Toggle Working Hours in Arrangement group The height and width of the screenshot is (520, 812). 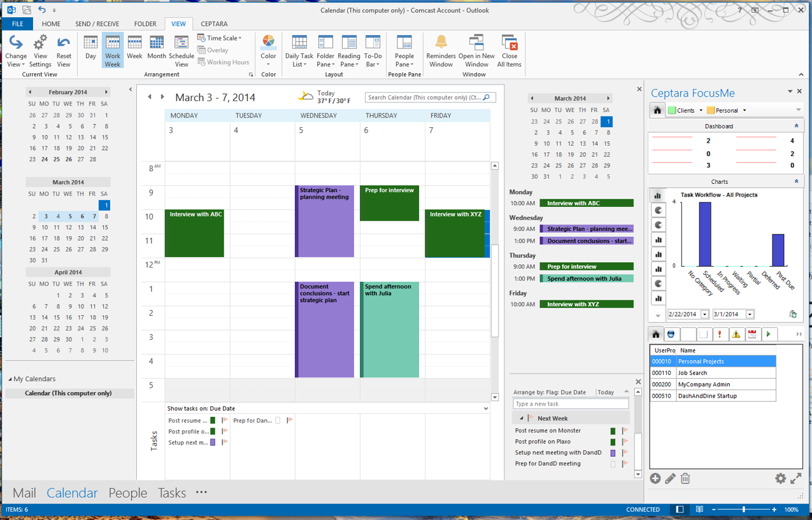[224, 62]
